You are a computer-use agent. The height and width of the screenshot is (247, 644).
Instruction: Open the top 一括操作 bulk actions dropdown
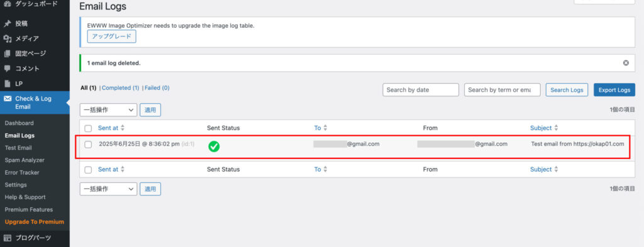coord(108,110)
